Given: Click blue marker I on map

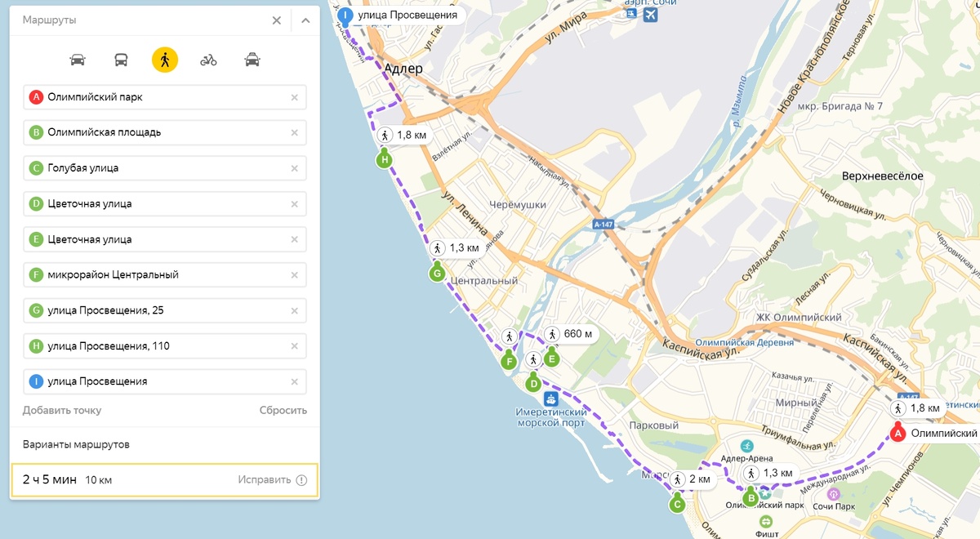Looking at the screenshot, I should coord(345,16).
